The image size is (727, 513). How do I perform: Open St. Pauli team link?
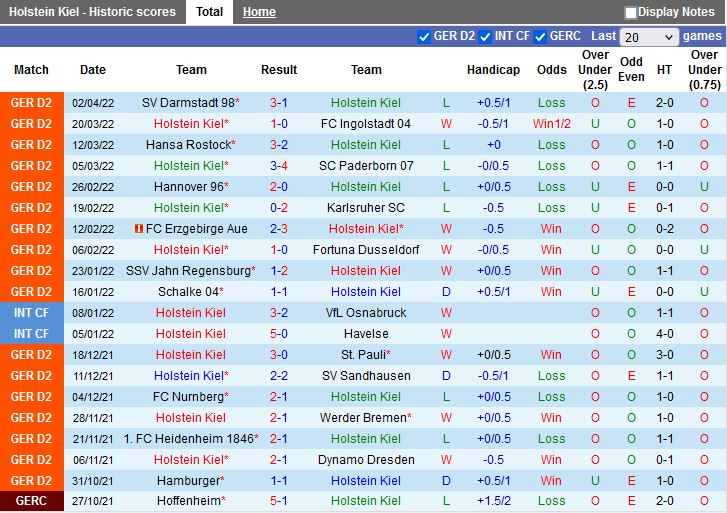(363, 355)
